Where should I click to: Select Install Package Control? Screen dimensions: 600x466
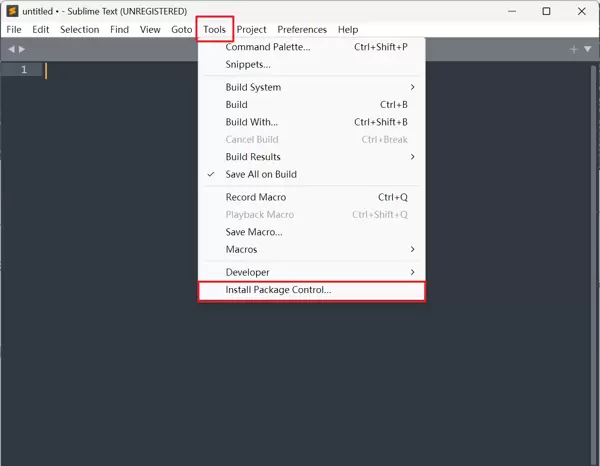pos(278,291)
